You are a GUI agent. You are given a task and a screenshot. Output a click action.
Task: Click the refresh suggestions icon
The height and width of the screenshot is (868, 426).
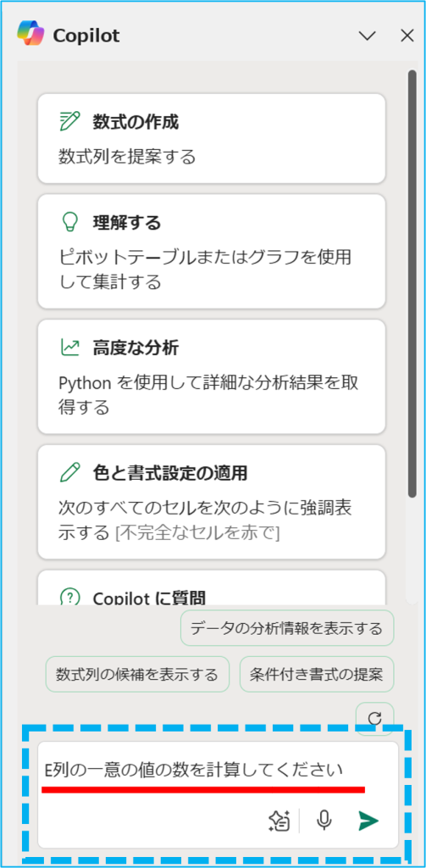click(374, 719)
